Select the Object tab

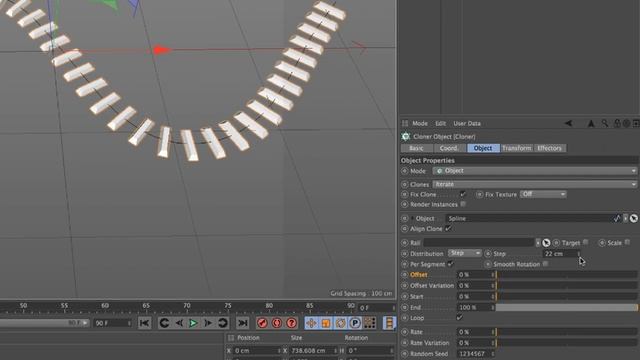pos(483,148)
